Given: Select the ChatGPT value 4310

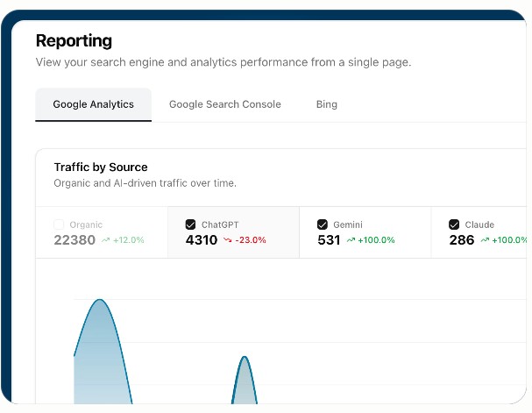Looking at the screenshot, I should (x=202, y=240).
